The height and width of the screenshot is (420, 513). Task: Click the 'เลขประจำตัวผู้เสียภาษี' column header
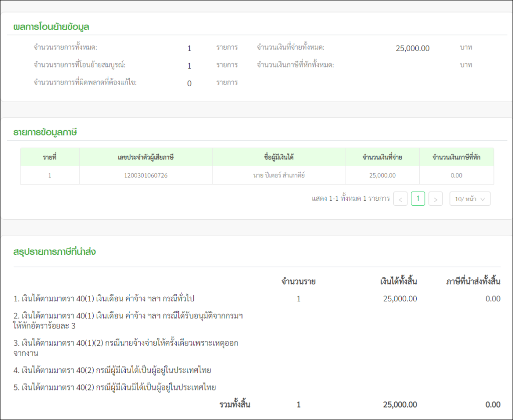tap(145, 156)
